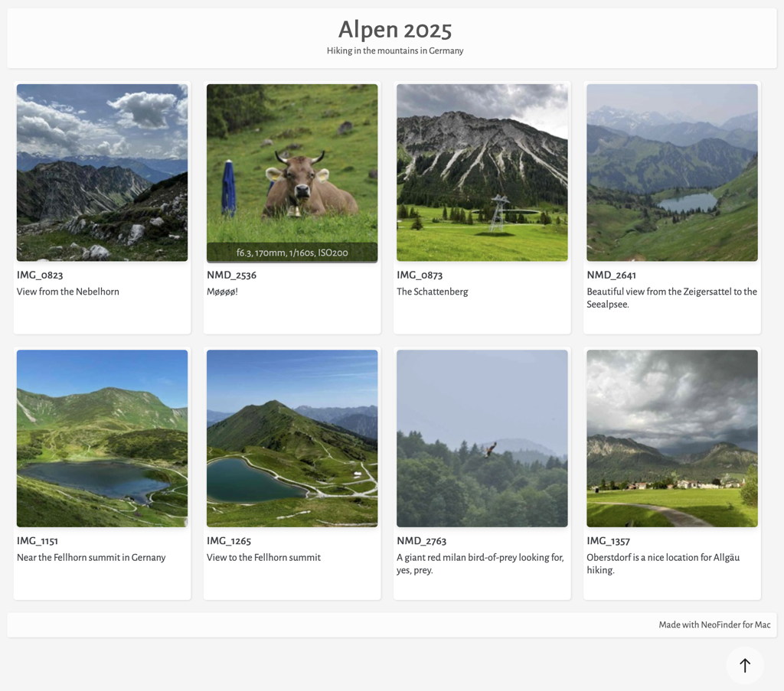
Task: Select the red milan bird photo
Action: click(482, 438)
